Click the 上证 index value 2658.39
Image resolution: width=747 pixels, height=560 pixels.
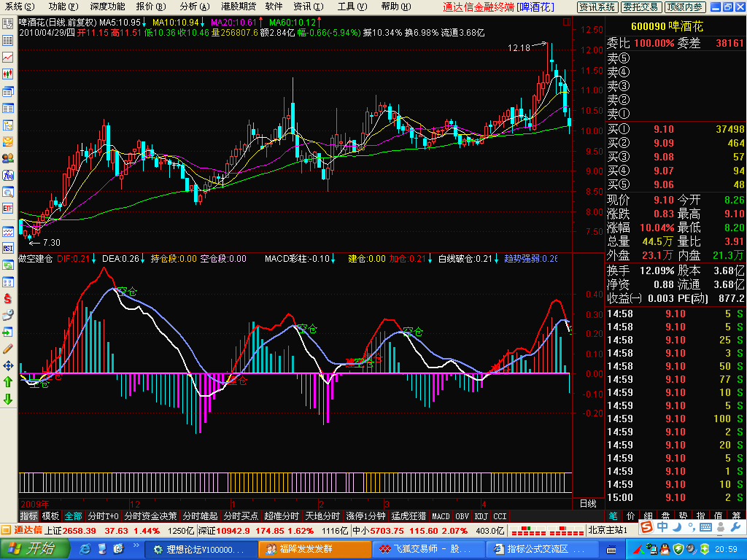(x=79, y=531)
